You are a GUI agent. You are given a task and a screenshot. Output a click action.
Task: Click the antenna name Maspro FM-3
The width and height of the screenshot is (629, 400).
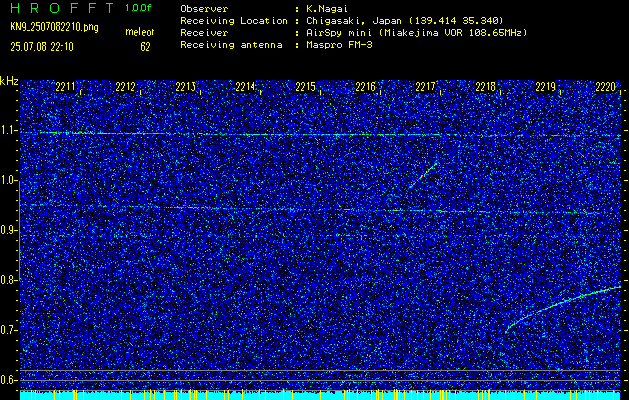339,45
